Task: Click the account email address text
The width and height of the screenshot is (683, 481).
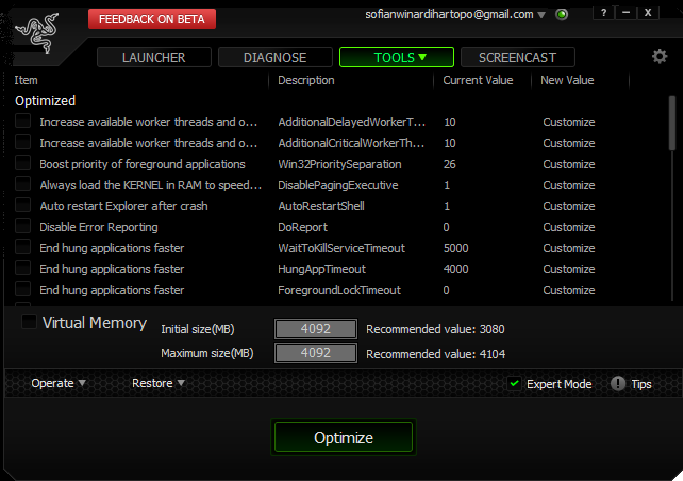Action: (x=449, y=14)
